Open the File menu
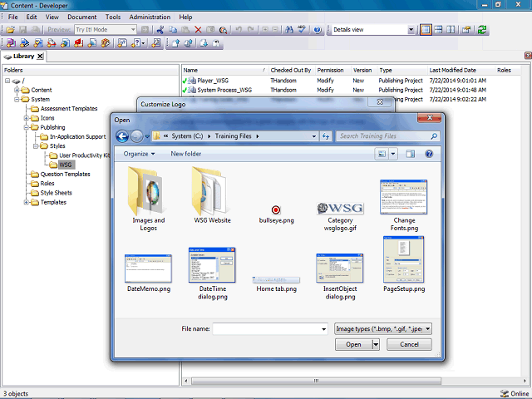The height and width of the screenshot is (399, 532). [13, 17]
